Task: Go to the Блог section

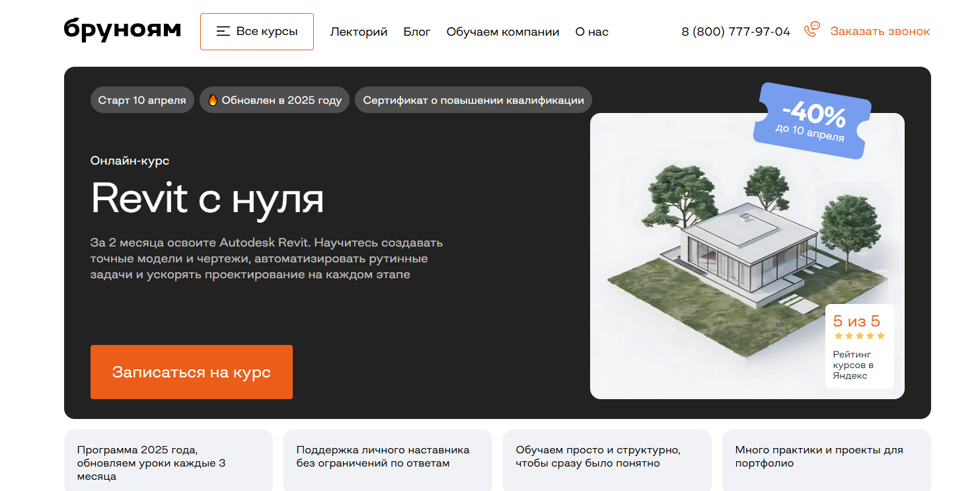Action: (417, 32)
